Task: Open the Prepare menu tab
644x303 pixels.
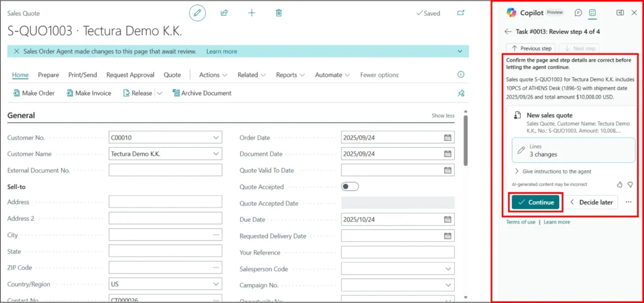Action: [48, 75]
